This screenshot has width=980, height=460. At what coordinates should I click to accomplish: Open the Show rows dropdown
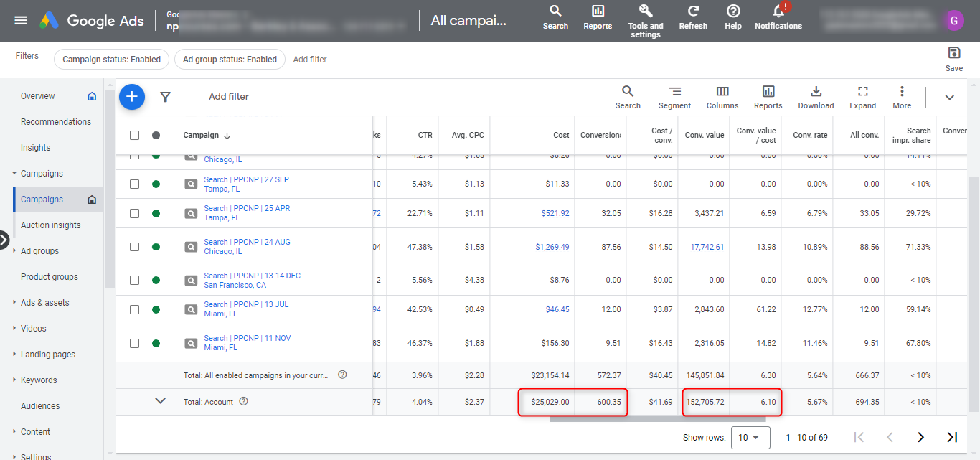pos(750,438)
